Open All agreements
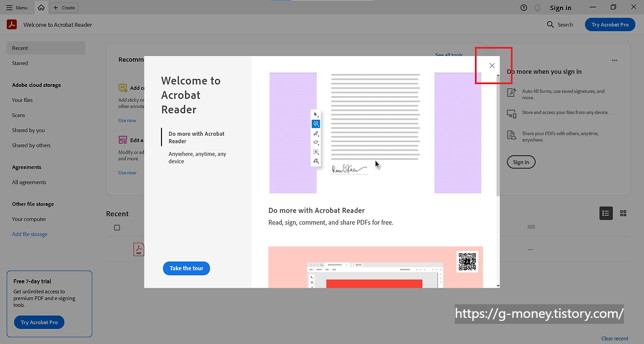Viewport: 644px width, 344px height. [29, 182]
